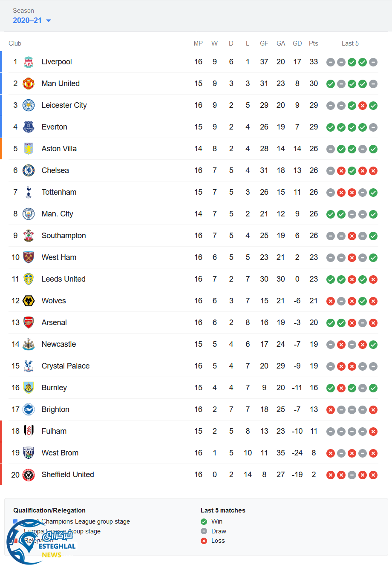Click Leicester City's red loss indicator
The height and width of the screenshot is (576, 392).
coord(363,106)
